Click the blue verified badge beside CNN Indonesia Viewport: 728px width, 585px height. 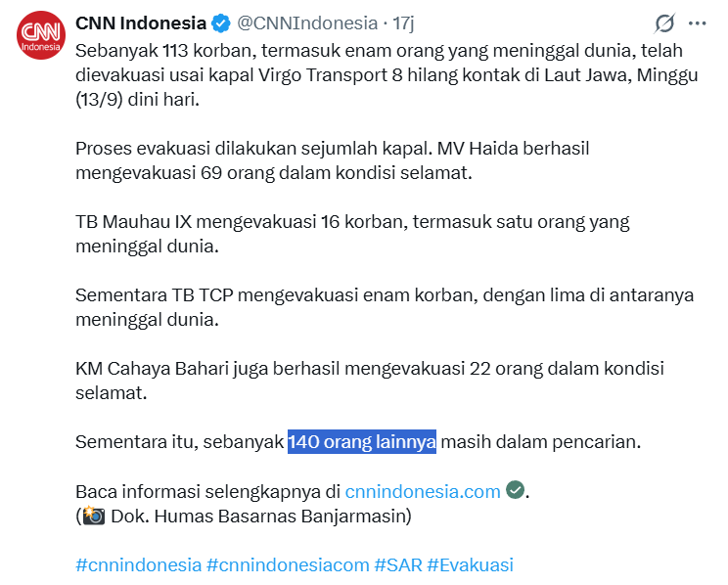coord(221,23)
